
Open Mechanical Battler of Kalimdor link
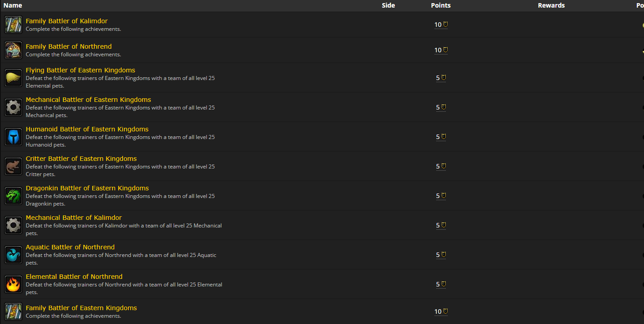74,218
